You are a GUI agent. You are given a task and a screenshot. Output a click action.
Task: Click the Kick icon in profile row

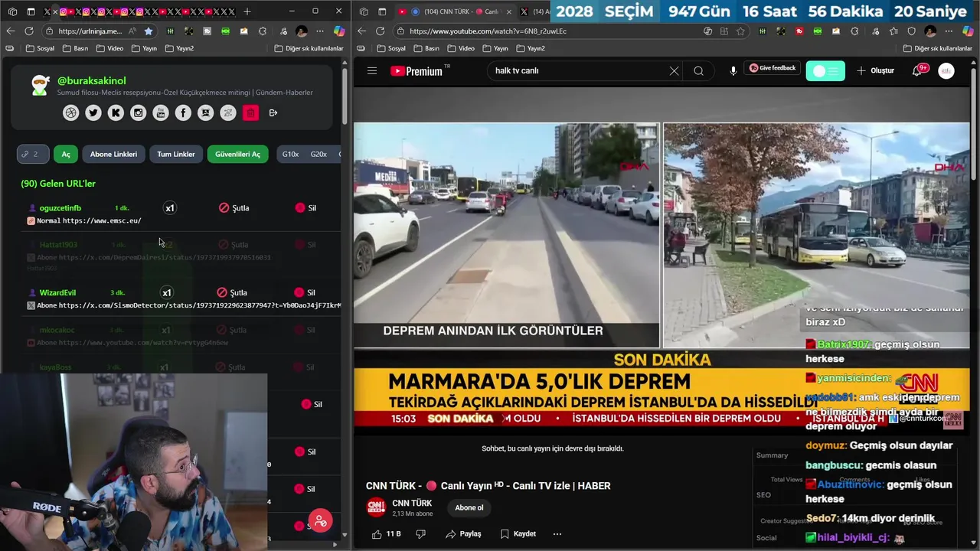click(116, 112)
